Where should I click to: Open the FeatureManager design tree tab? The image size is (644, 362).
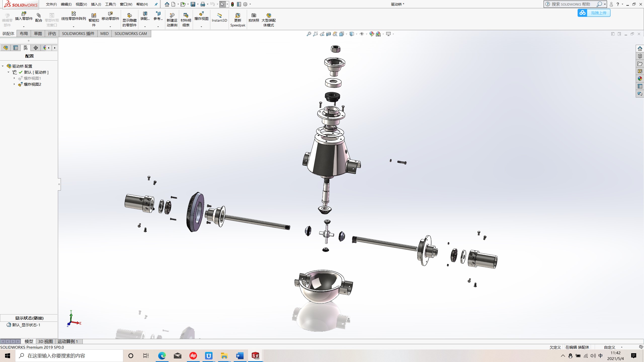click(6, 48)
